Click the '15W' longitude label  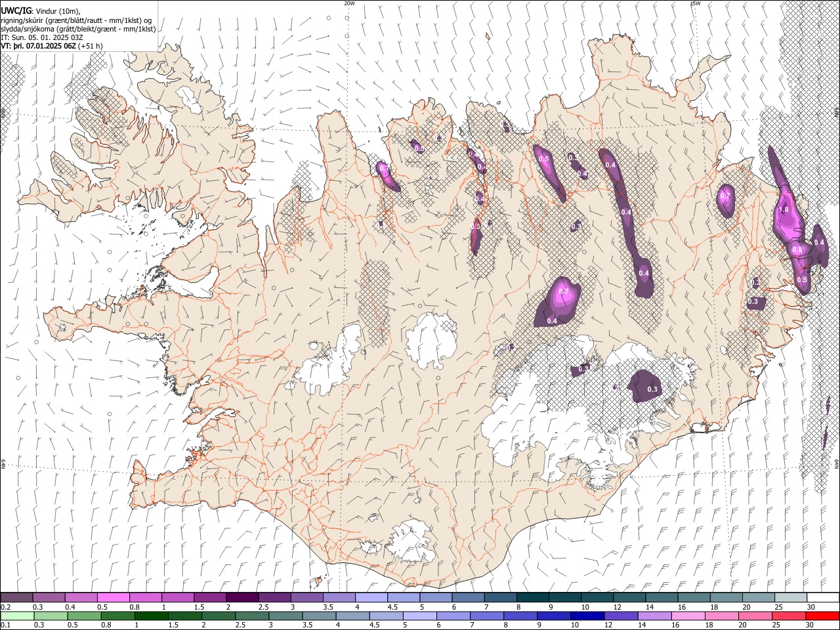pyautogui.click(x=694, y=3)
